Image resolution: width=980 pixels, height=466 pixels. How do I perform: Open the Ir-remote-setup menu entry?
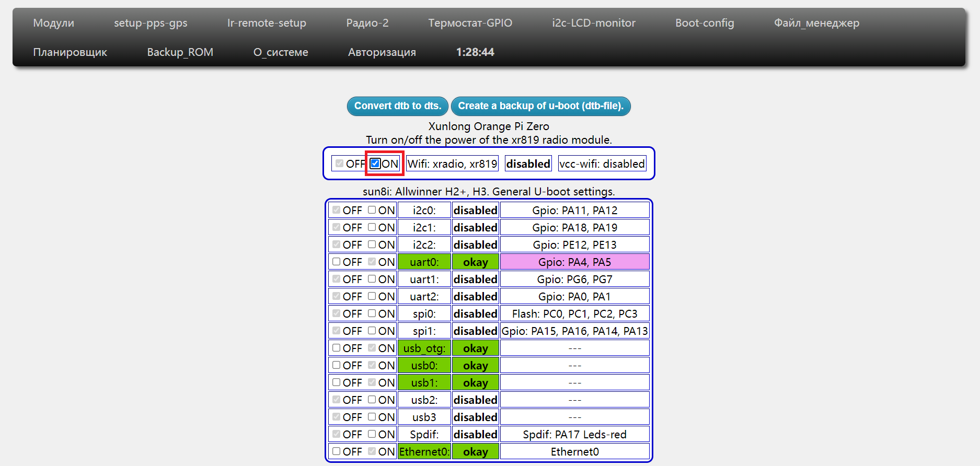coord(267,23)
